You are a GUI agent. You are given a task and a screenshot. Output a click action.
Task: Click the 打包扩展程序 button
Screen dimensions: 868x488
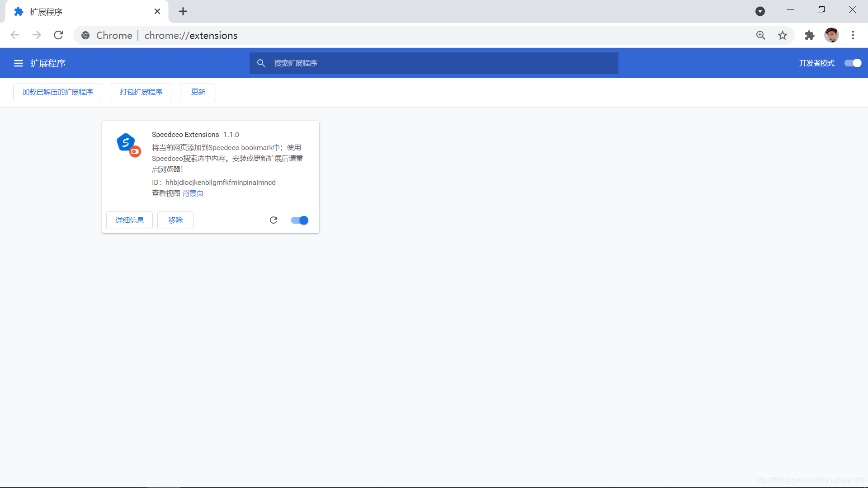click(141, 92)
